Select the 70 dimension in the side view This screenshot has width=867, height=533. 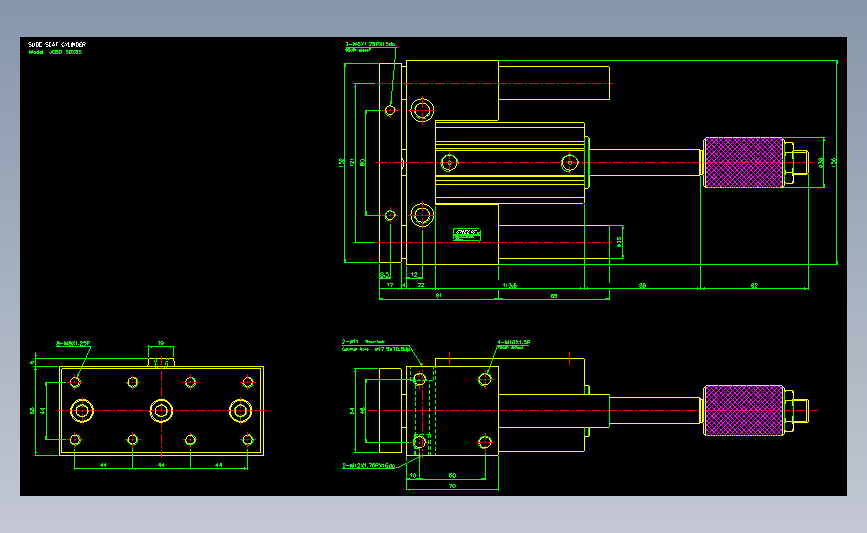[x=452, y=486]
